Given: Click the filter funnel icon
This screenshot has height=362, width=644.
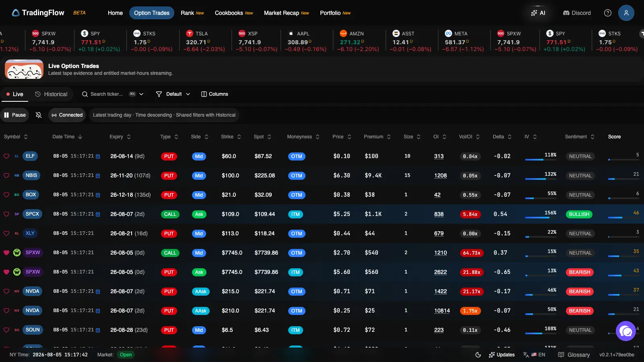Looking at the screenshot, I should [159, 94].
